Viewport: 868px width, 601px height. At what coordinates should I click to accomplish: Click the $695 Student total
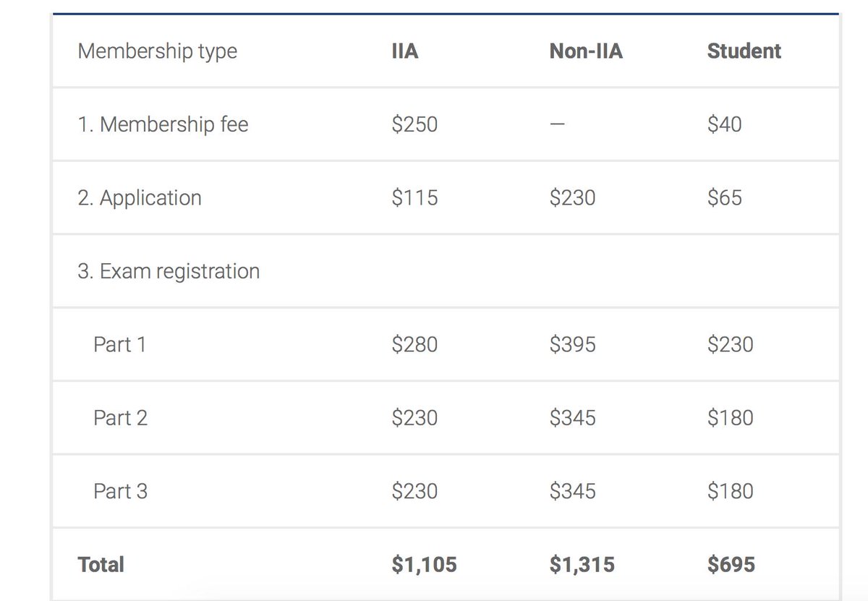(x=731, y=564)
